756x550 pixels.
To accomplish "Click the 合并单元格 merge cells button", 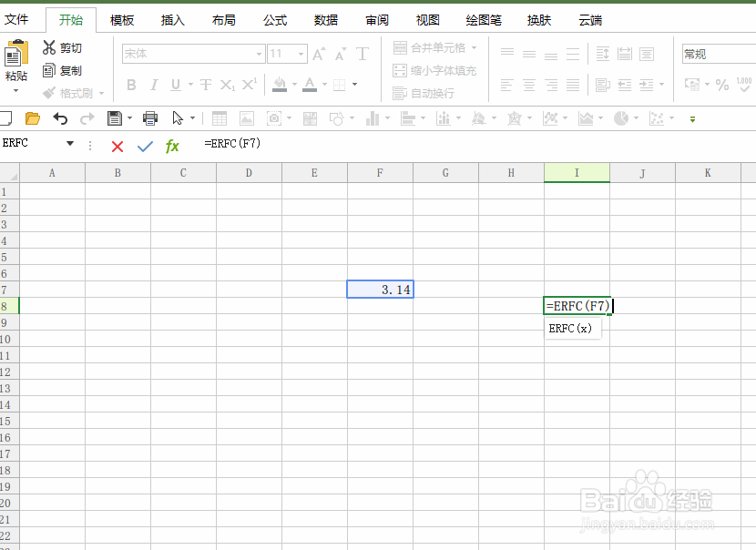I will [430, 47].
